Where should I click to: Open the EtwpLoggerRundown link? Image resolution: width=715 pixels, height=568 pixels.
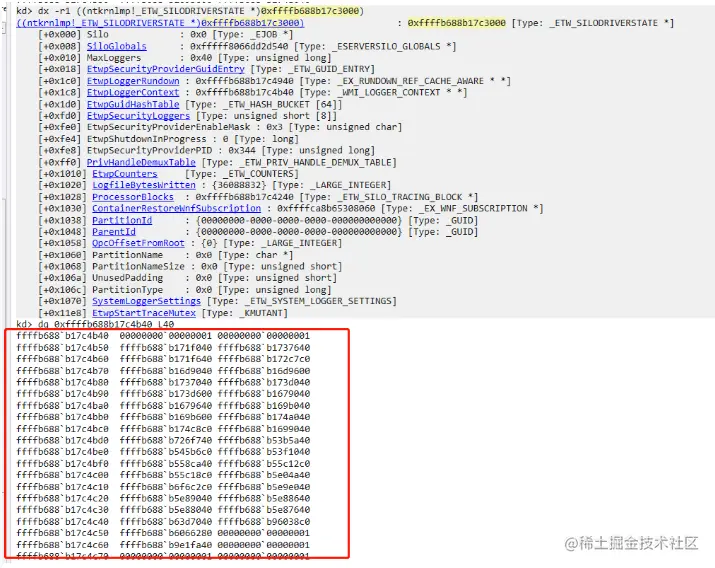click(133, 81)
